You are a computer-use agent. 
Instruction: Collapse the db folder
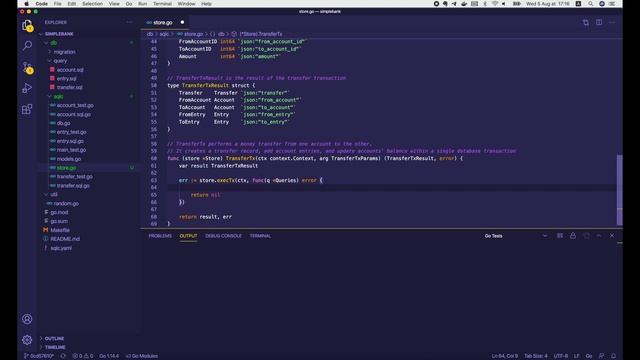pyautogui.click(x=88, y=43)
